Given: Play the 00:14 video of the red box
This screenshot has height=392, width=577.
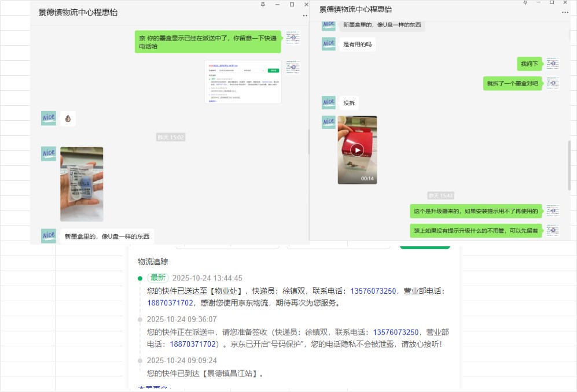Looking at the screenshot, I should tap(357, 150).
